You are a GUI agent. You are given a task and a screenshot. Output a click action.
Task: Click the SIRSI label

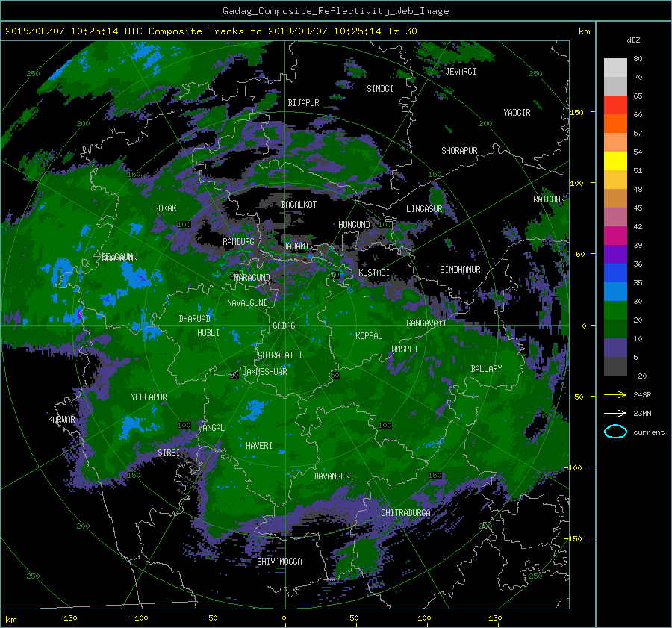pos(169,453)
